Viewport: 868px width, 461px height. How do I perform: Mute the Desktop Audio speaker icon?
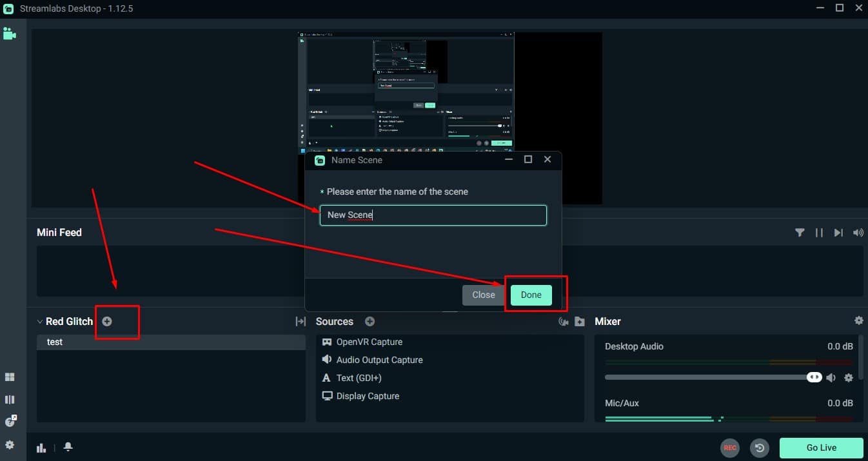(x=832, y=378)
